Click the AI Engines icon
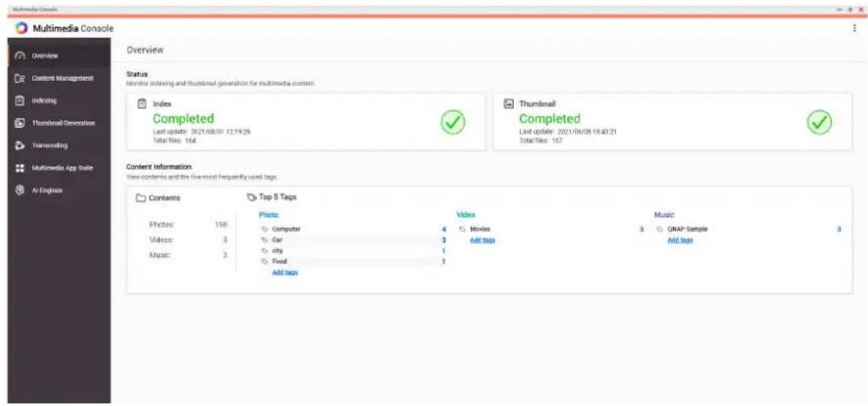The height and width of the screenshot is (406, 868). coord(20,190)
